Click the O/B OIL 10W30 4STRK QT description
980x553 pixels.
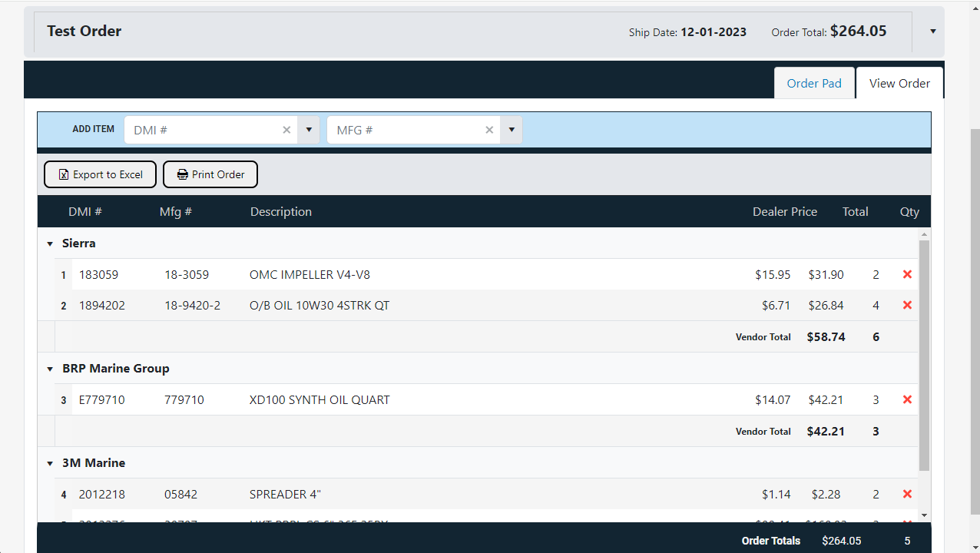tap(319, 305)
